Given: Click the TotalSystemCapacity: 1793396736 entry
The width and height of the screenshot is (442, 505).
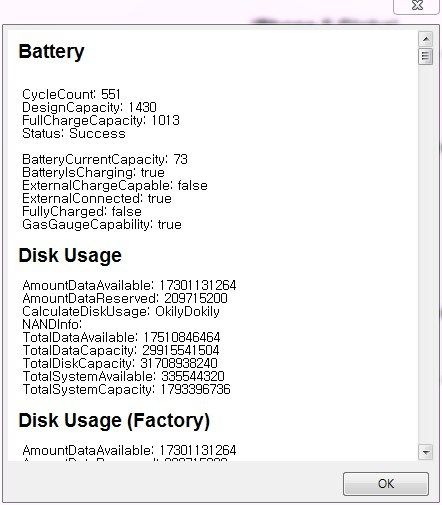Looking at the screenshot, I should click(126, 389).
